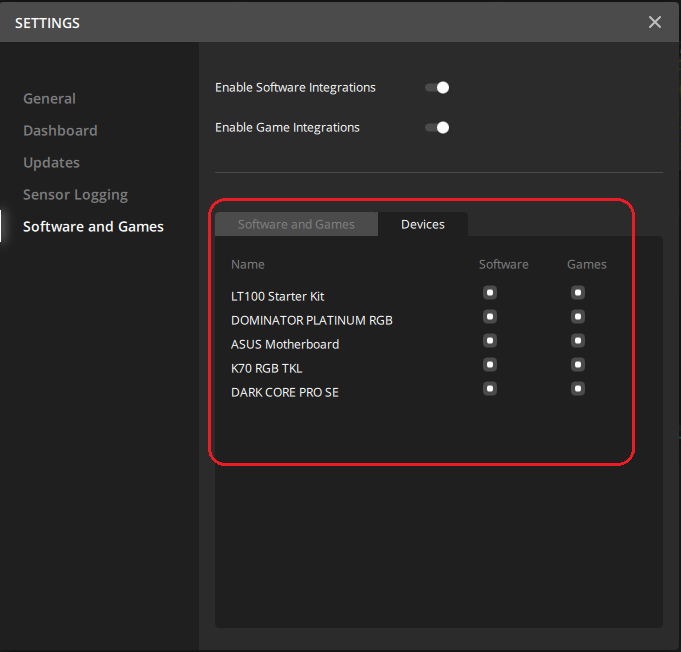Toggle Enable Software Integrations switch

pos(437,88)
